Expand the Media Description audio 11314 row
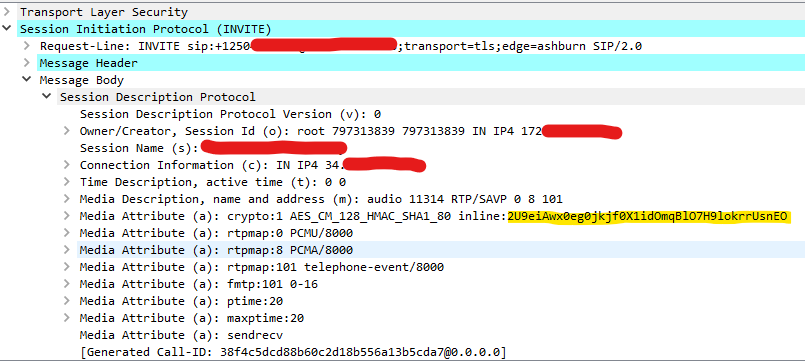This screenshot has width=805, height=361. [67, 198]
